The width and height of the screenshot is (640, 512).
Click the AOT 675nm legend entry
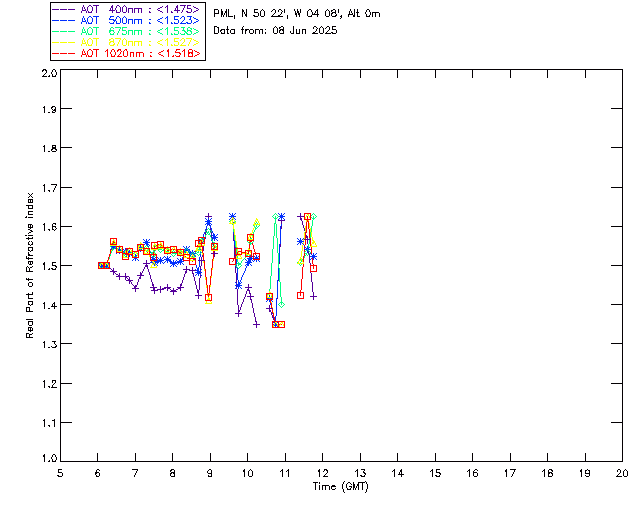[127, 31]
